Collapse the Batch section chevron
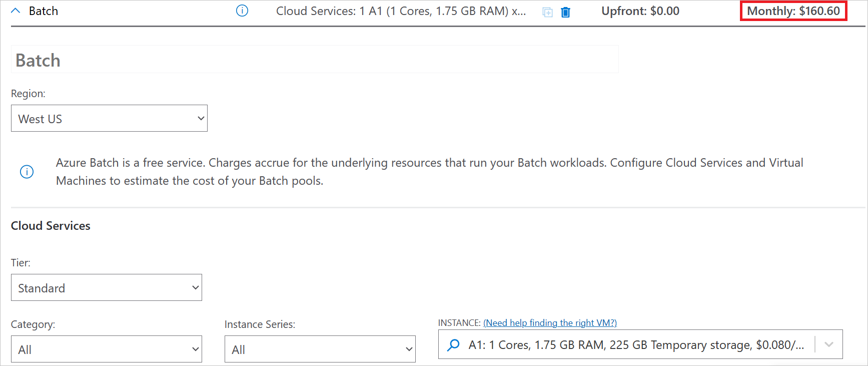Image resolution: width=868 pixels, height=366 pixels. (x=16, y=11)
